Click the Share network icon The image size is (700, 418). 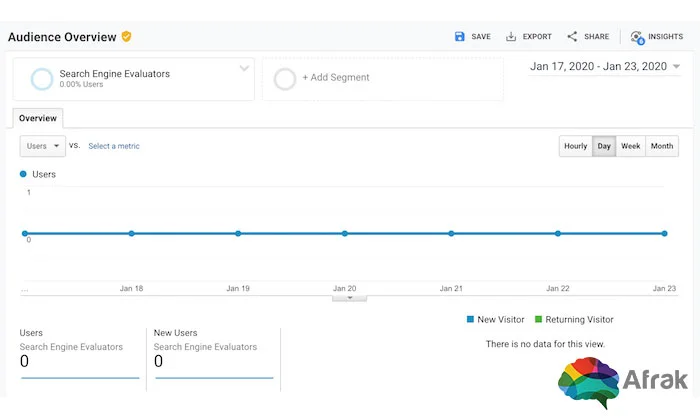click(572, 37)
